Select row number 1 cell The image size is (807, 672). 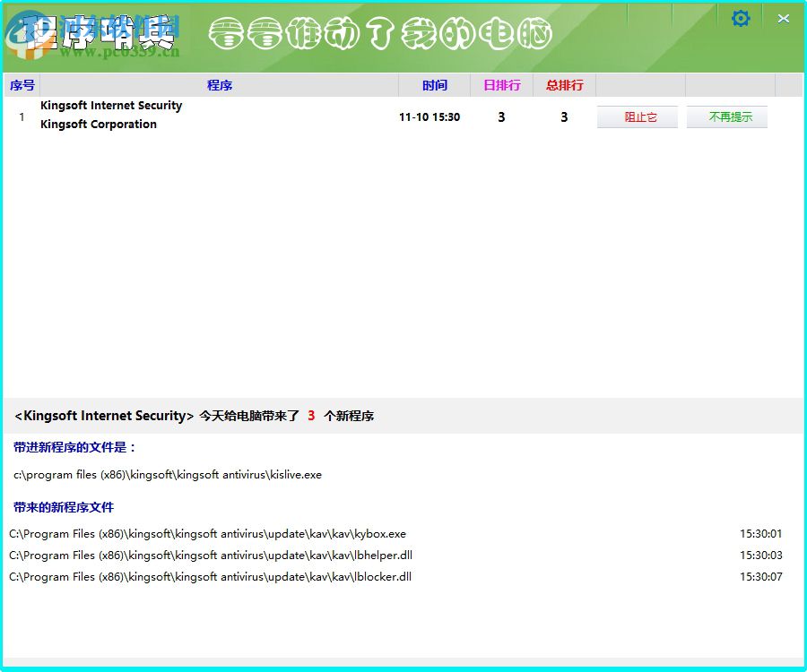(22, 117)
